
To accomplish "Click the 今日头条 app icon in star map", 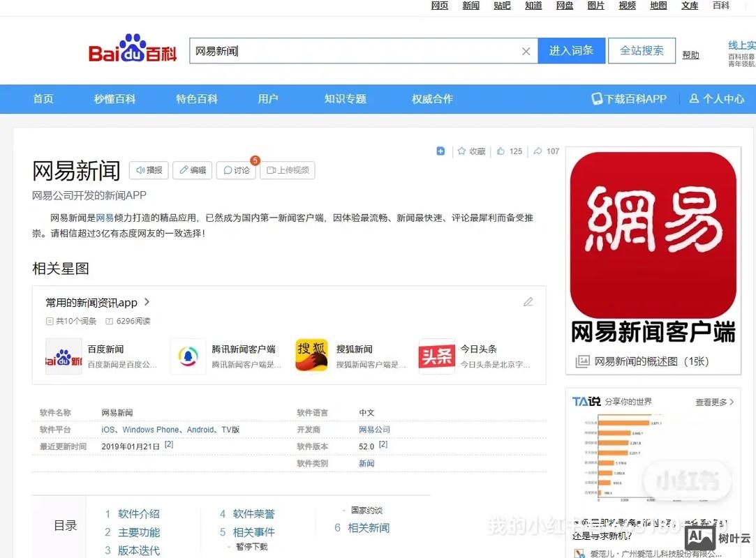I will (436, 355).
